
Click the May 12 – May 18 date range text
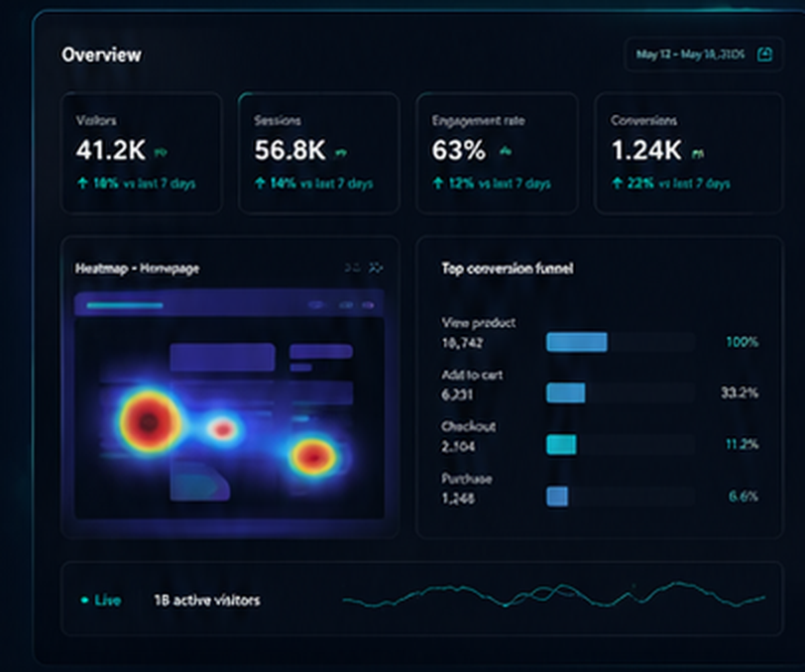(x=690, y=54)
